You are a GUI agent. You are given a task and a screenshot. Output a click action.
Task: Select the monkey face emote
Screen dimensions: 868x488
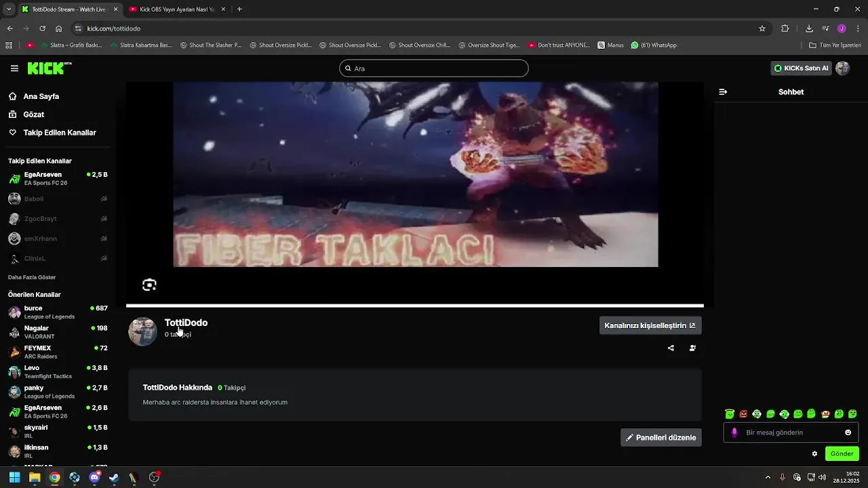point(825,414)
